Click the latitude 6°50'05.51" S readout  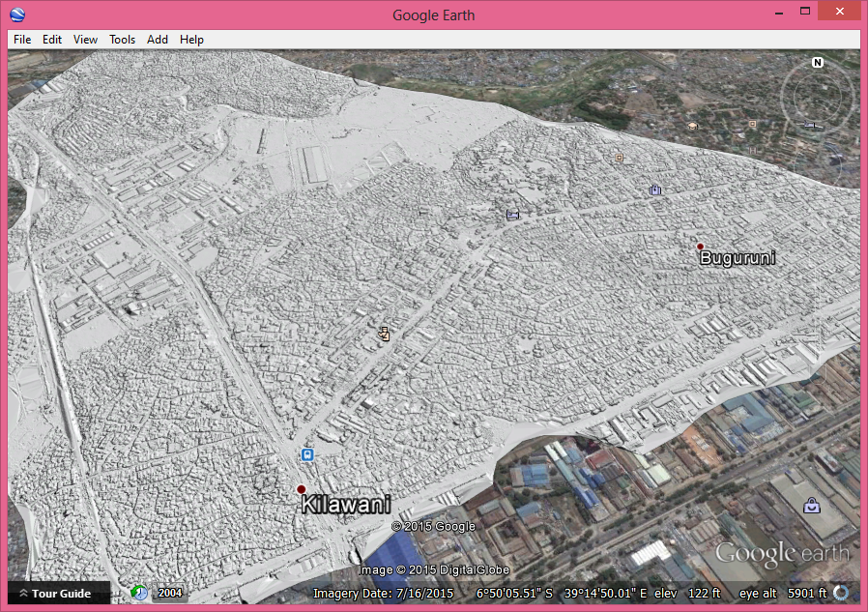tap(514, 594)
